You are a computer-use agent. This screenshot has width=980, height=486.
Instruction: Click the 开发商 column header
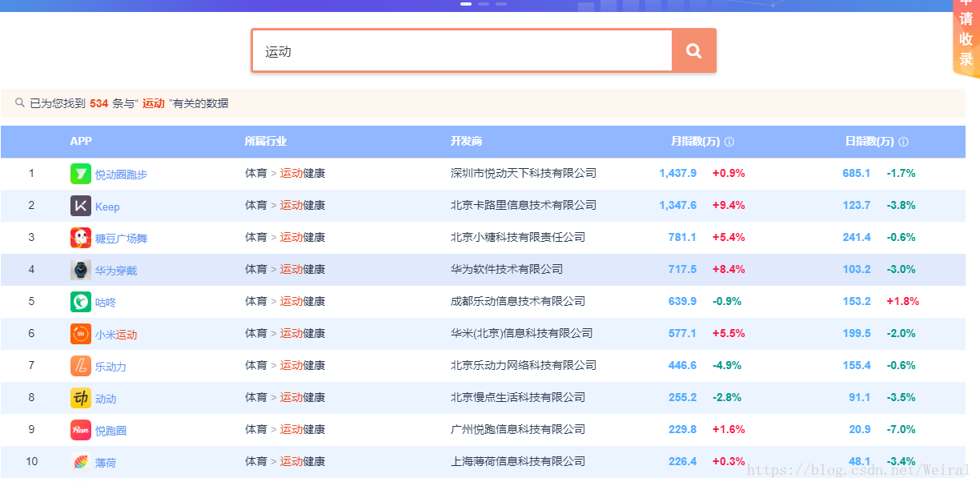tap(466, 141)
